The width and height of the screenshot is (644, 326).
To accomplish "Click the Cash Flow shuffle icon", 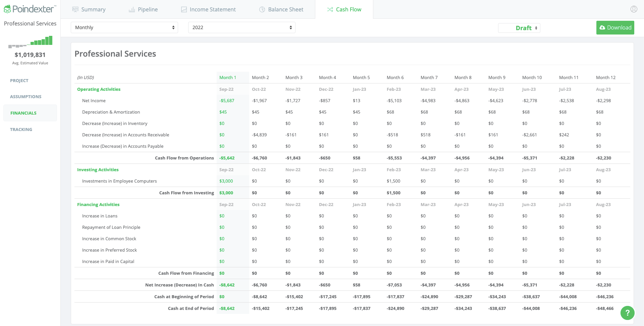I will (x=330, y=9).
